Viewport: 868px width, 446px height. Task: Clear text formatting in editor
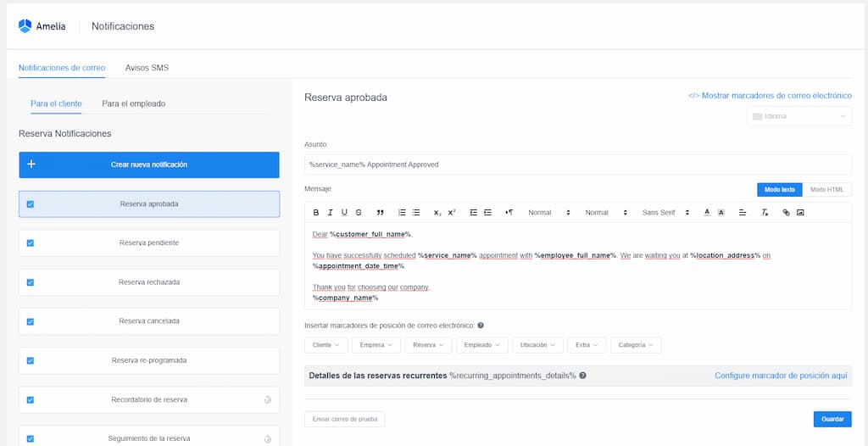point(765,212)
